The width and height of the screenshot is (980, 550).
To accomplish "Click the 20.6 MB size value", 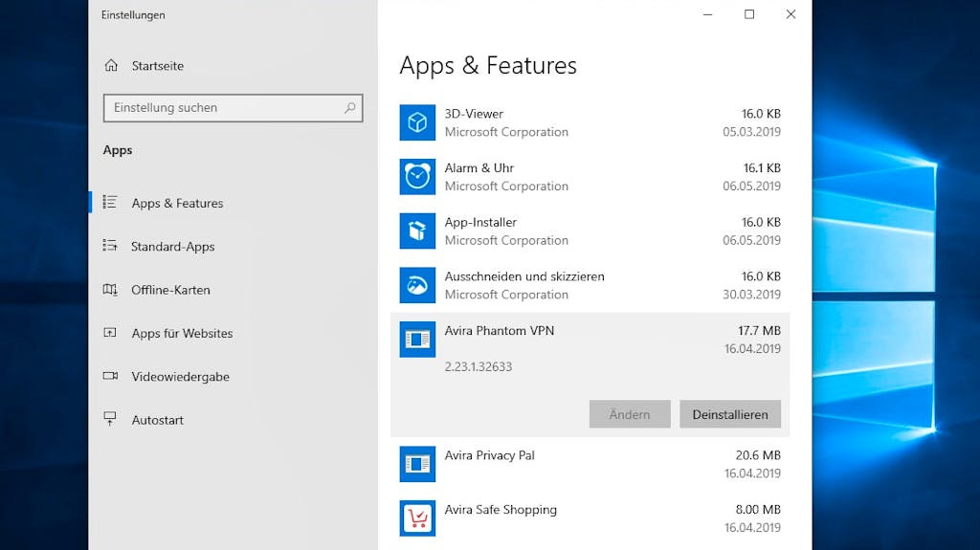I will click(758, 455).
